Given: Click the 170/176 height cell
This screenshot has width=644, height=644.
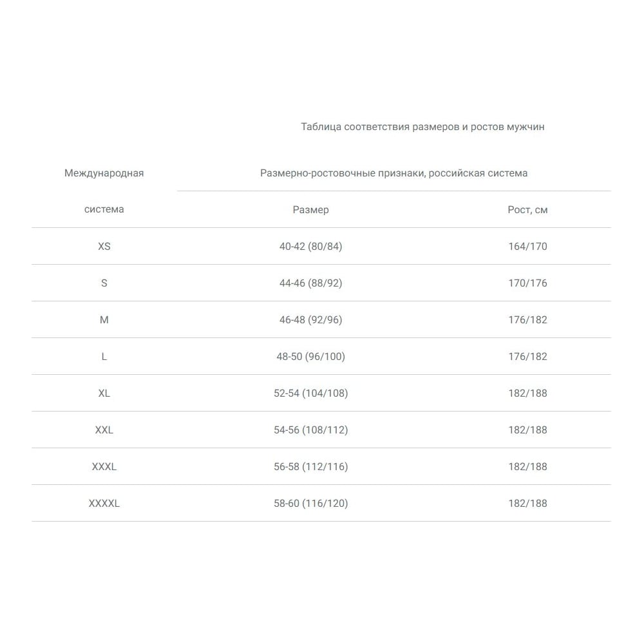Looking at the screenshot, I should [x=527, y=283].
